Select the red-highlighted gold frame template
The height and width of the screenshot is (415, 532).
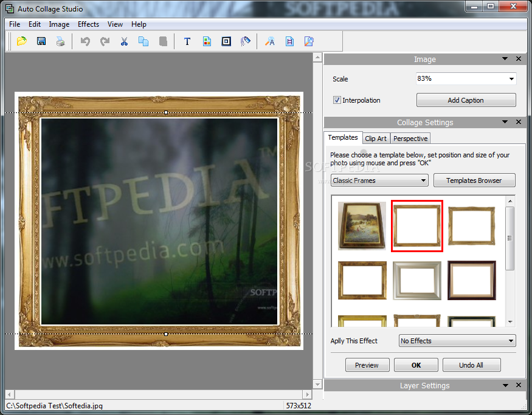[x=417, y=226]
